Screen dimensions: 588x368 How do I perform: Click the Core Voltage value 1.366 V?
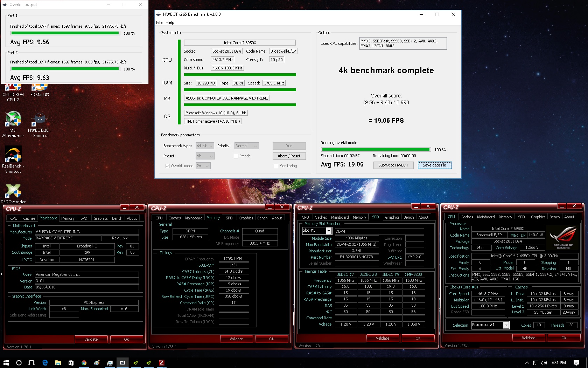[x=532, y=247]
